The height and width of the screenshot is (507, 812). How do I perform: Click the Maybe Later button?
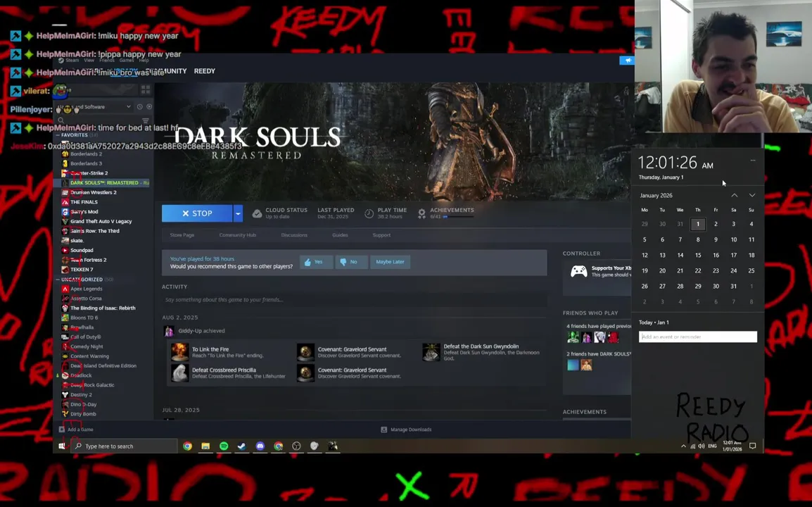pos(390,262)
